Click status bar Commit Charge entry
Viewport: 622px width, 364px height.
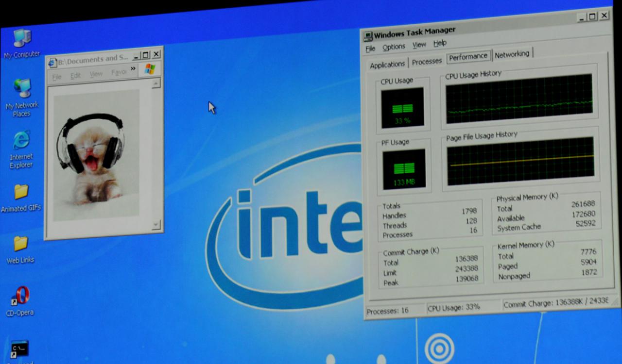556,302
